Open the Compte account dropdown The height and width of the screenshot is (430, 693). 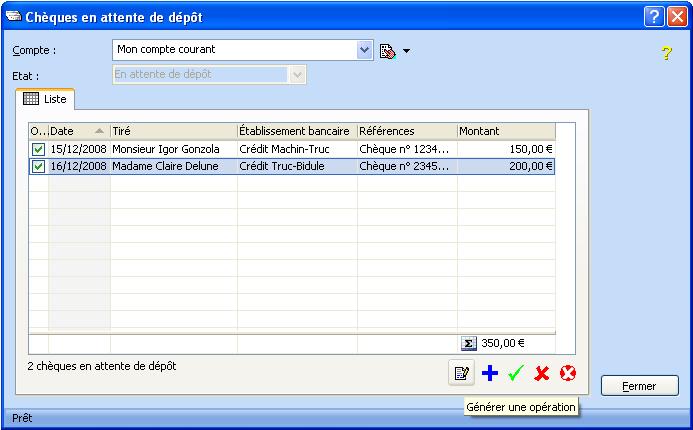pos(364,50)
